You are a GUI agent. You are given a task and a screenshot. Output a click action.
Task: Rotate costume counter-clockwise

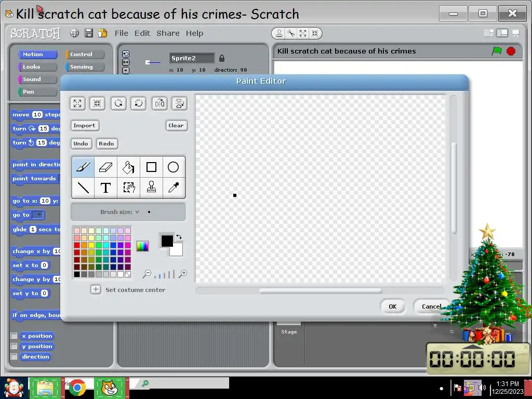point(118,103)
